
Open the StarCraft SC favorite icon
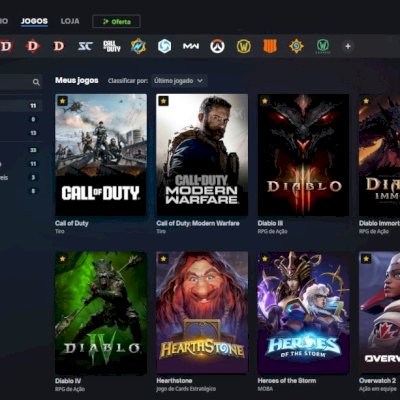point(85,46)
